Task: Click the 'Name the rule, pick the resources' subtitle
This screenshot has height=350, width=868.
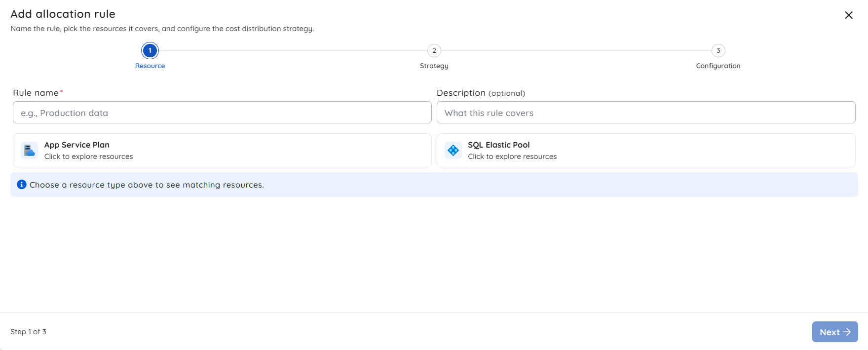Action: (162, 29)
